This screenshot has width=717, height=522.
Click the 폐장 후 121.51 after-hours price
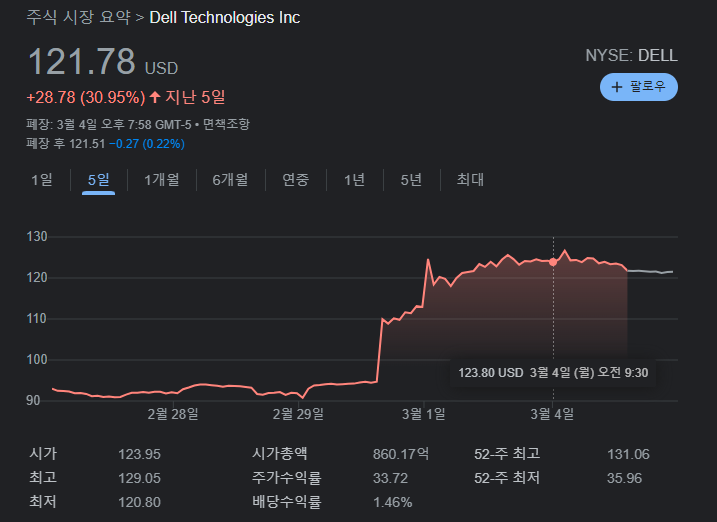coord(65,144)
